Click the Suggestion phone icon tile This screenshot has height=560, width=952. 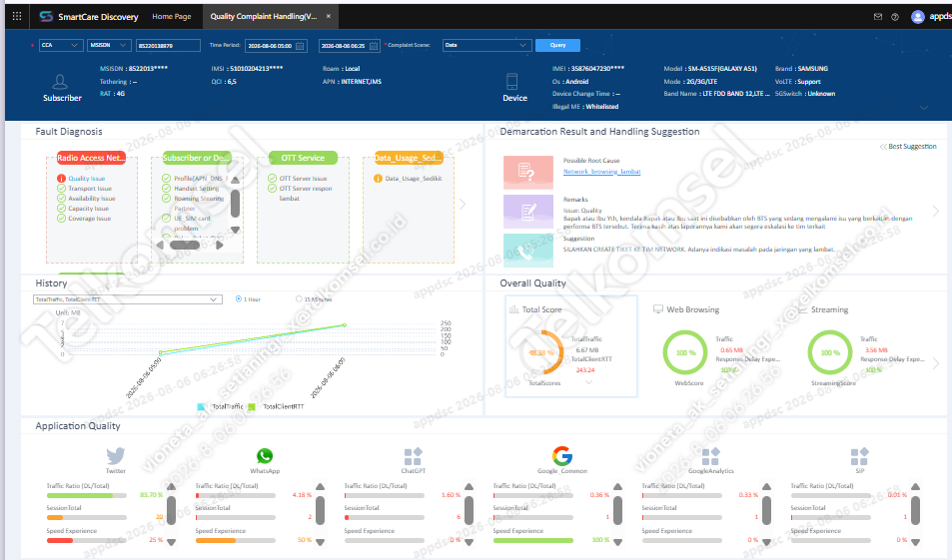[528, 250]
